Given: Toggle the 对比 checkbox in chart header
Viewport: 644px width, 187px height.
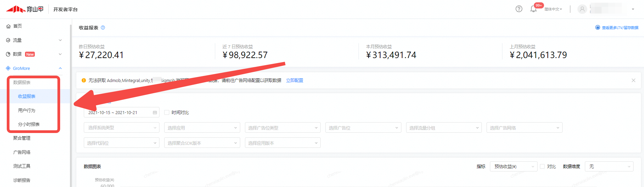Looking at the screenshot, I should (x=542, y=166).
